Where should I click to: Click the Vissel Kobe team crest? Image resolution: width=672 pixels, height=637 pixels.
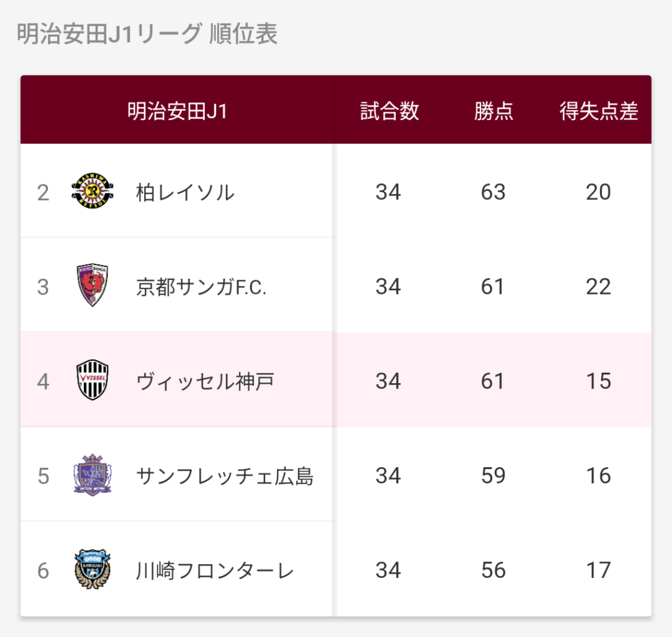(x=93, y=380)
